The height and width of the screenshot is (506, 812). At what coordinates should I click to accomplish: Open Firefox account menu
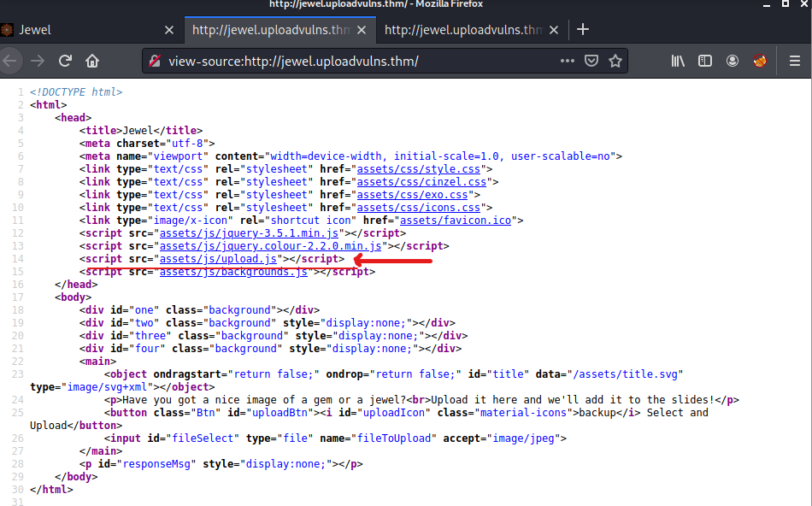click(733, 62)
